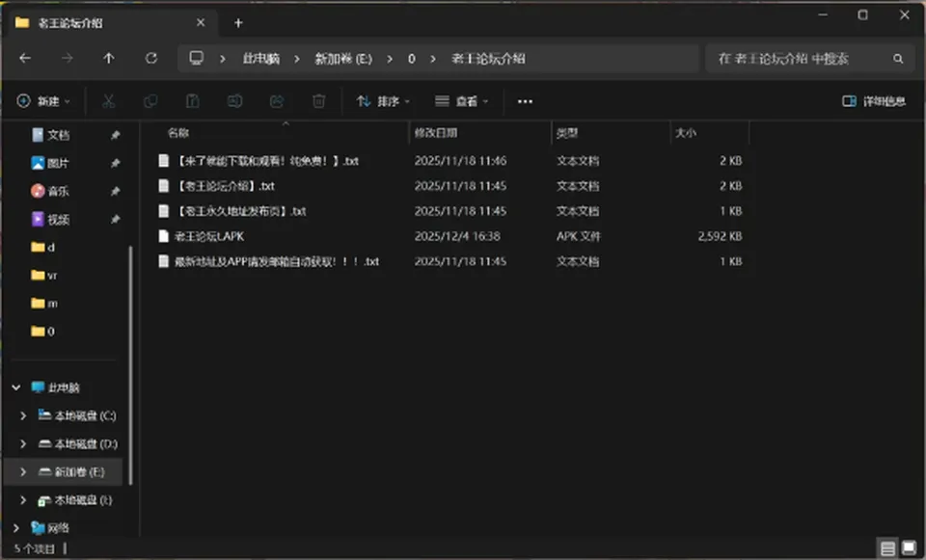
Task: Click the search magnifier icon
Action: [898, 59]
